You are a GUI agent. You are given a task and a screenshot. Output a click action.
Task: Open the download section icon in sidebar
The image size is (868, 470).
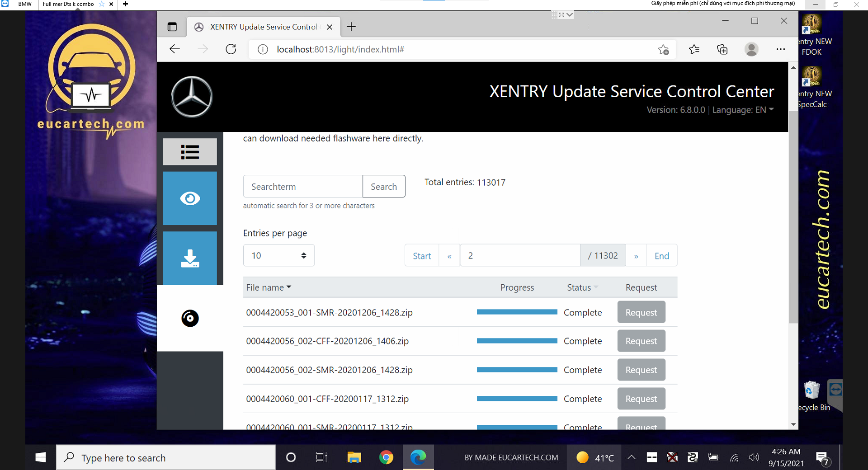190,258
